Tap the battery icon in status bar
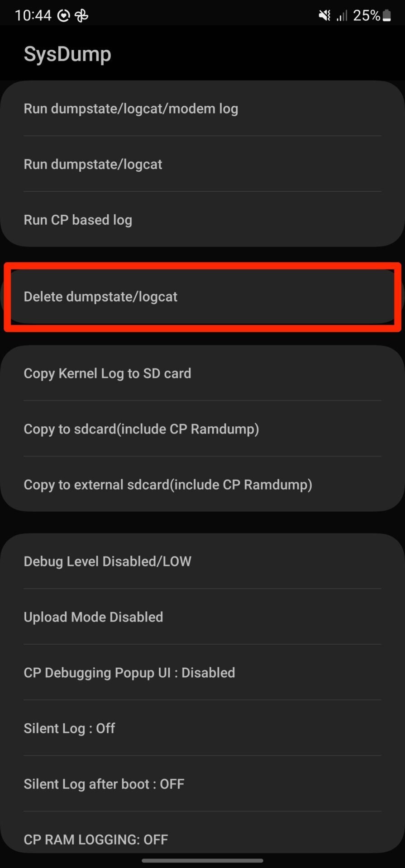 tap(386, 16)
